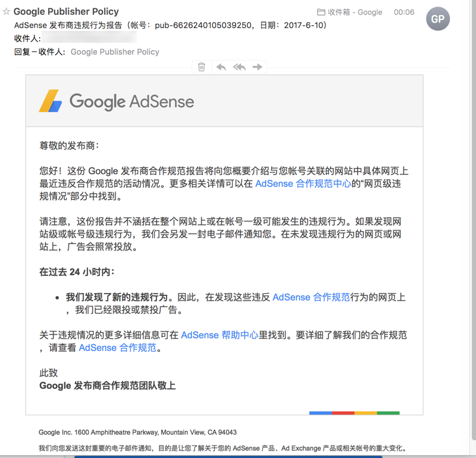The image size is (476, 458).
Task: Reply to the sender with the reply arrow
Action: point(221,67)
